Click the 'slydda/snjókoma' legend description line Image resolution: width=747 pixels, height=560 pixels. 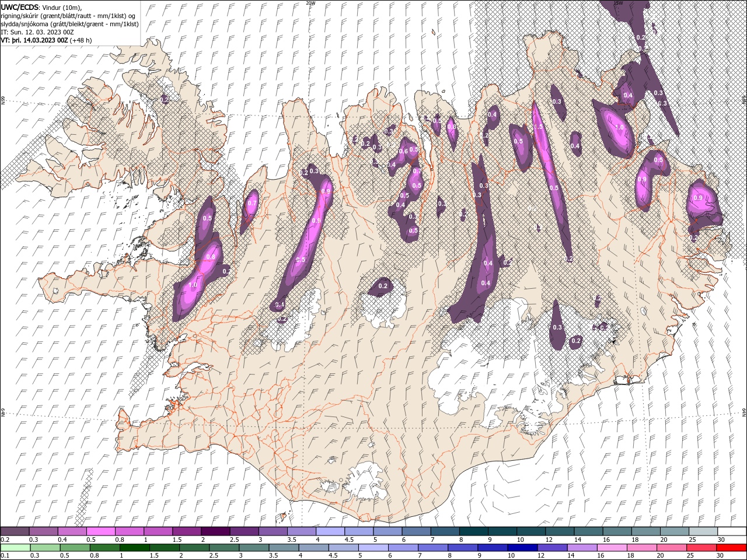pyautogui.click(x=70, y=24)
